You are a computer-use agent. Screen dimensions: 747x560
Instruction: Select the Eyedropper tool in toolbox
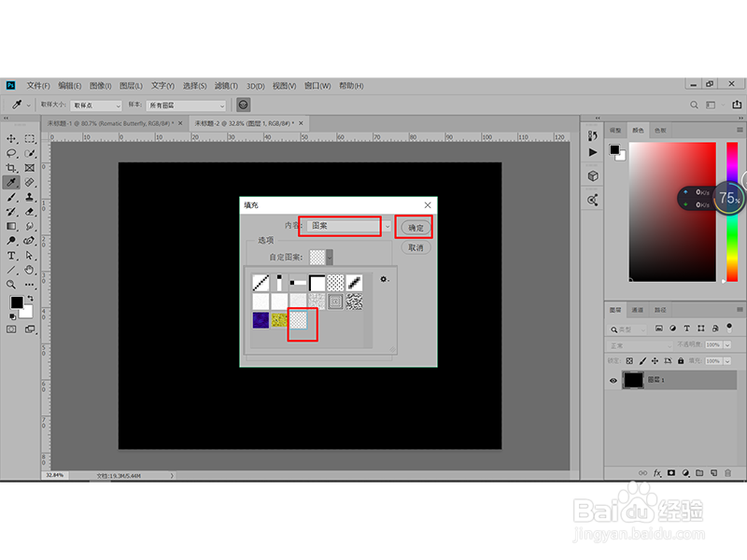[11, 182]
